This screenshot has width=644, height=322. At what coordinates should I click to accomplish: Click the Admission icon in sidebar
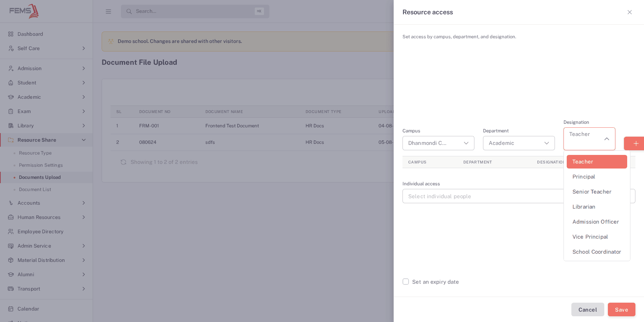(11, 68)
